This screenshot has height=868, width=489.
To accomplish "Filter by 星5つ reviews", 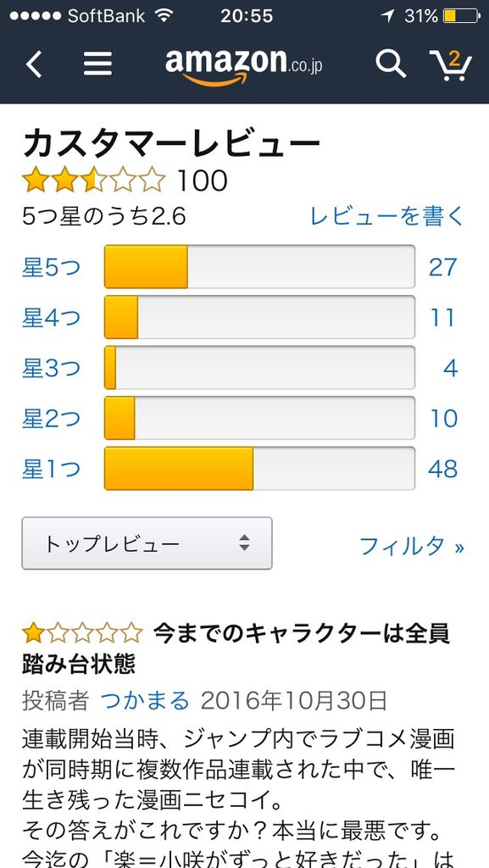I will pyautogui.click(x=51, y=267).
